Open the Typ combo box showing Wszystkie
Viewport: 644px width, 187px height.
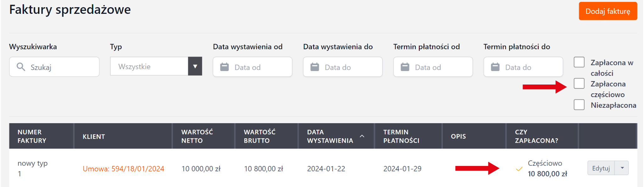(x=149, y=66)
